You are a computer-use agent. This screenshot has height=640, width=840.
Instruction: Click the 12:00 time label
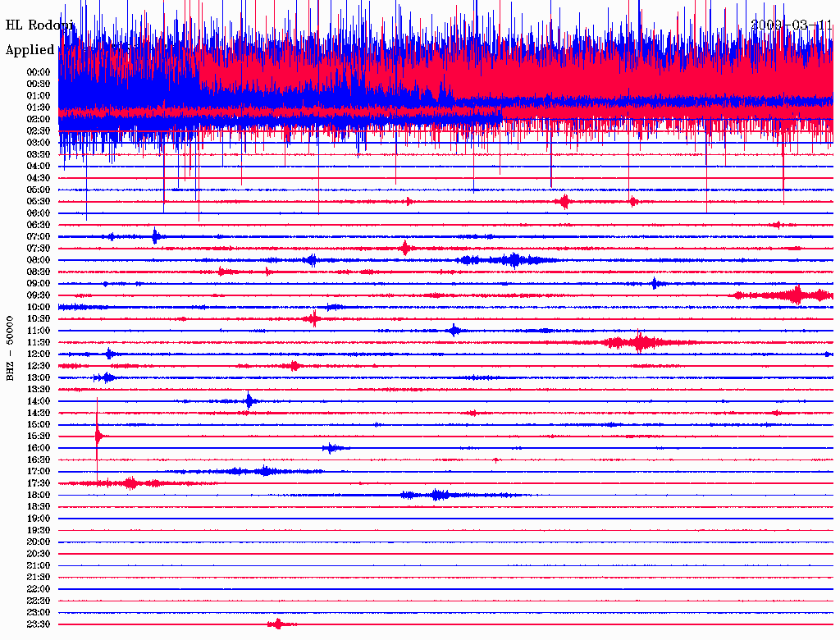pyautogui.click(x=38, y=354)
